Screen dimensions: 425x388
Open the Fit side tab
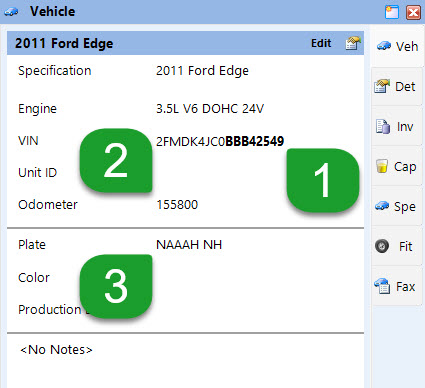point(397,246)
